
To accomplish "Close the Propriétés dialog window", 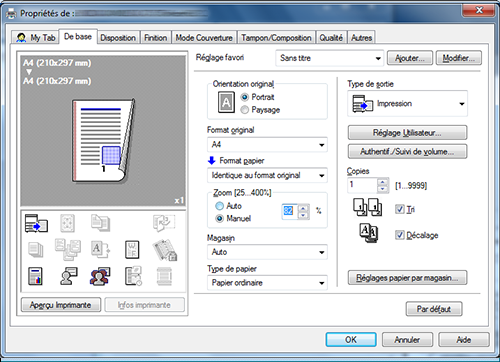I will pyautogui.click(x=479, y=11).
